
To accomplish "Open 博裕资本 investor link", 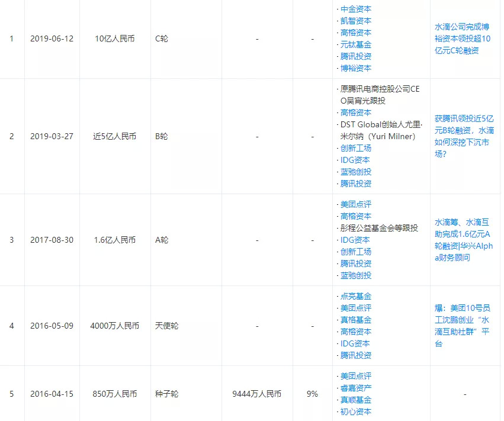I will tap(356, 69).
